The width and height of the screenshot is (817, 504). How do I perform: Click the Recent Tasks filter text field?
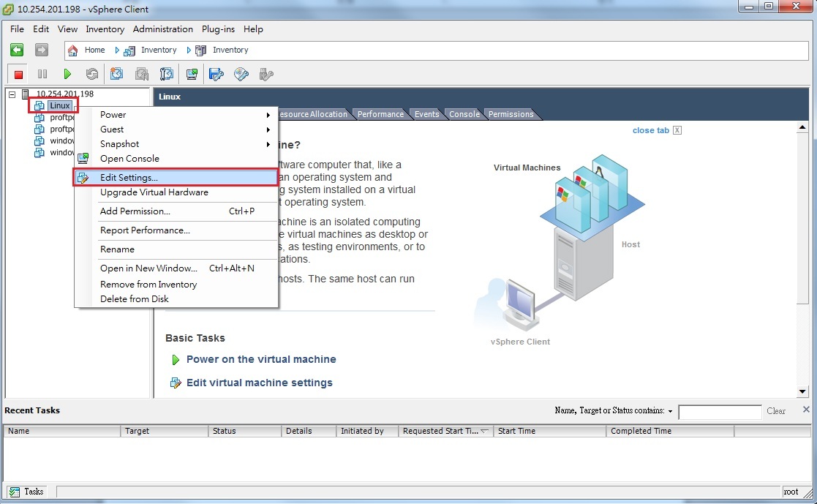tap(720, 412)
